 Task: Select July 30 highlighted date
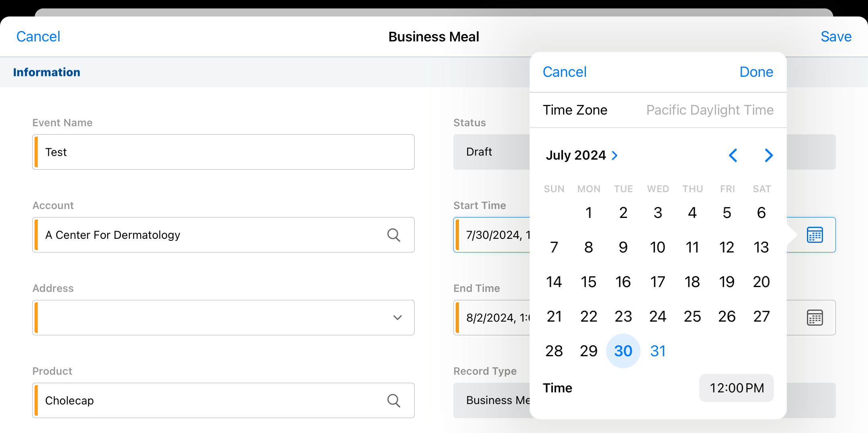(623, 351)
